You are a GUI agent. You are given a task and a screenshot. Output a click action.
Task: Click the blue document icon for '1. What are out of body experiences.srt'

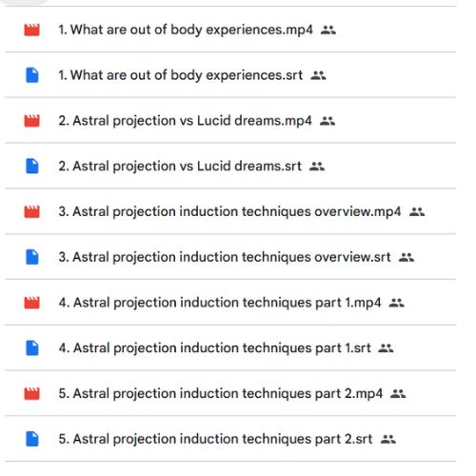(32, 75)
